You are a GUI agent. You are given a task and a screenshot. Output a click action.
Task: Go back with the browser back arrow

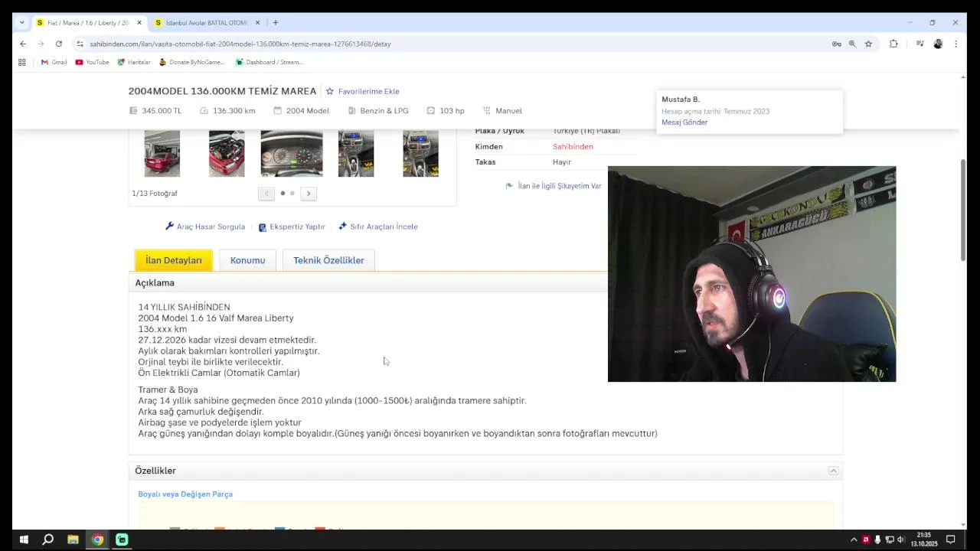tap(23, 44)
